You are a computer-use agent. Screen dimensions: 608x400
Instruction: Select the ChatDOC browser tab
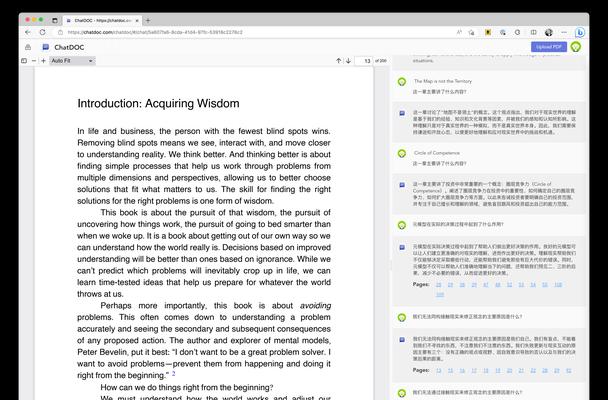coord(102,21)
